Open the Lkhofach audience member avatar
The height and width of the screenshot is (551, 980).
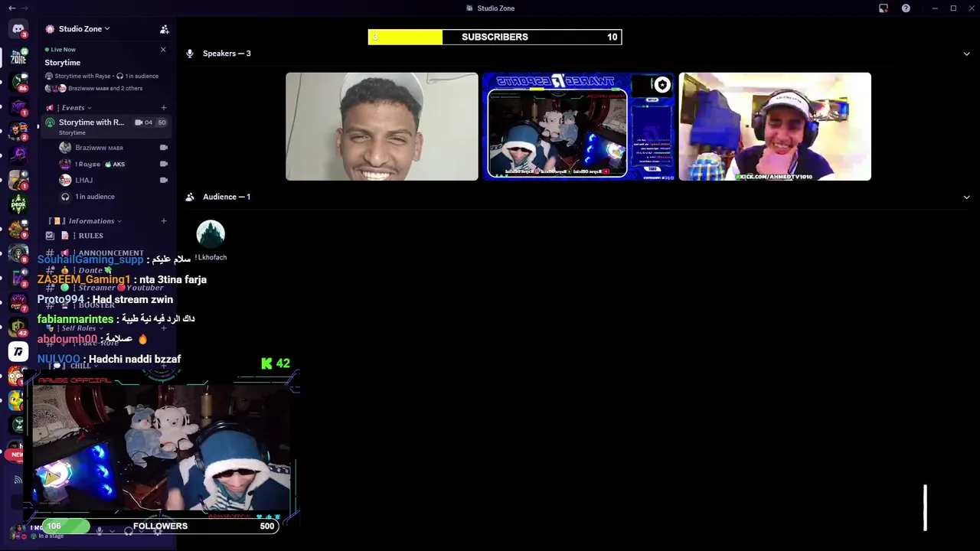211,234
